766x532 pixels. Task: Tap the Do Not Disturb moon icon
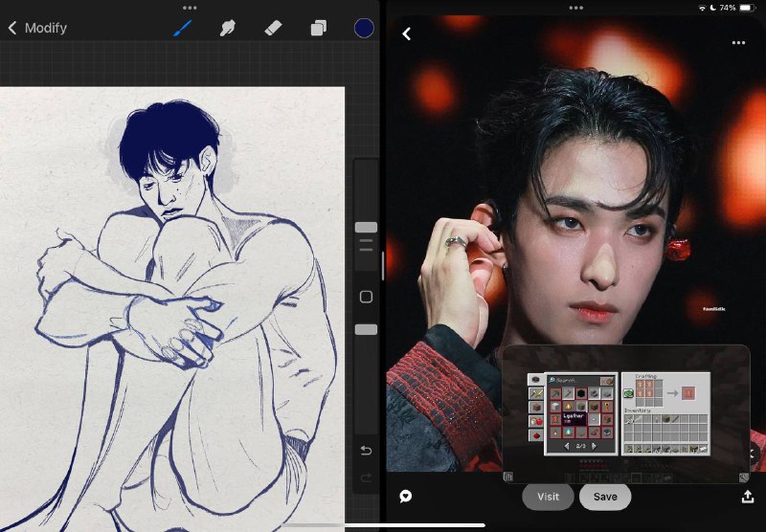(712, 8)
